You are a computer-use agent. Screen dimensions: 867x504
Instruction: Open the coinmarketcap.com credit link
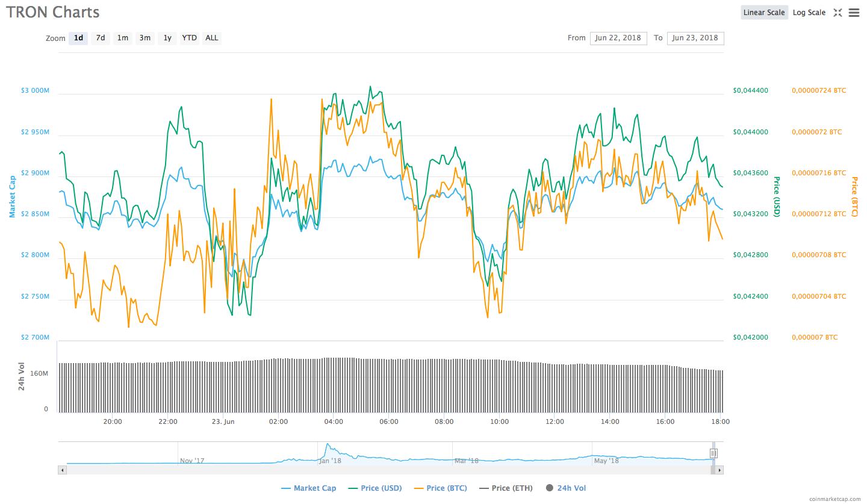click(x=835, y=499)
